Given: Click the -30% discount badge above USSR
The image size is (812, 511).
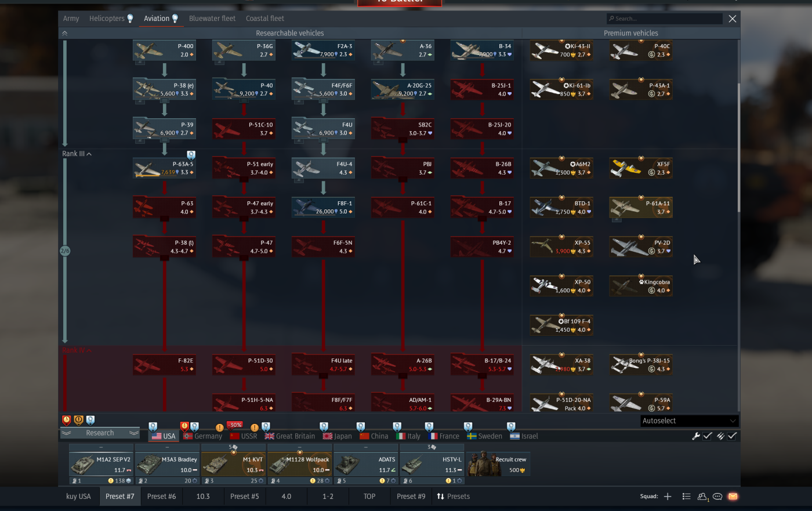Looking at the screenshot, I should [234, 425].
